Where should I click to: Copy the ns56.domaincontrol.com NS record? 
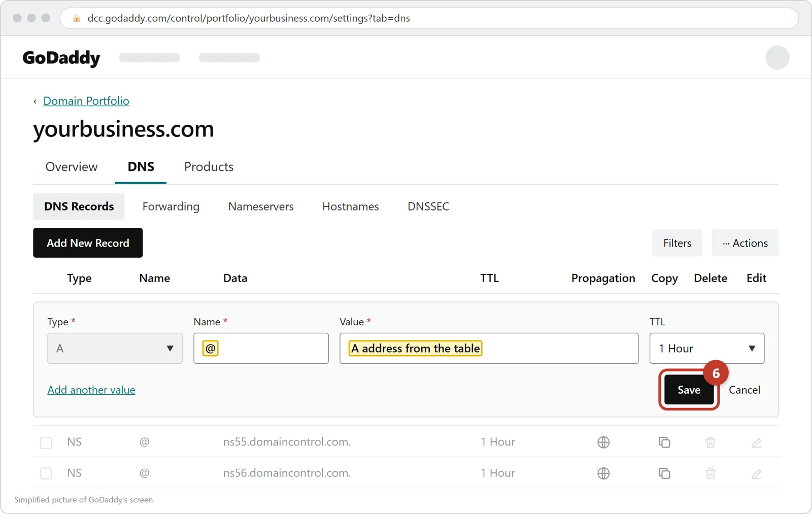click(664, 473)
